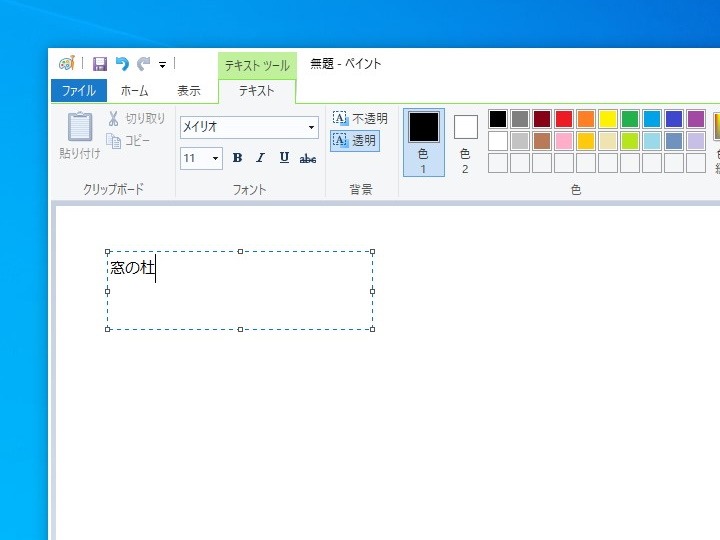Pick the black color swatch
The width and height of the screenshot is (720, 540).
498,119
